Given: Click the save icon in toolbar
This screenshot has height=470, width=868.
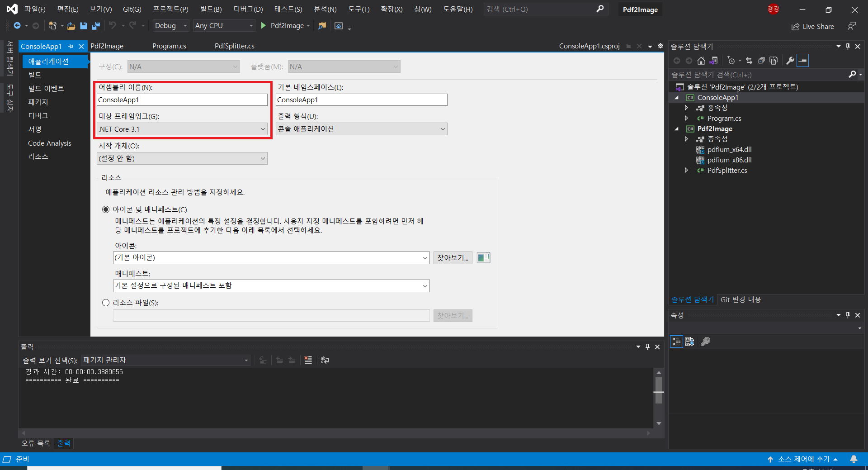Looking at the screenshot, I should tap(84, 26).
